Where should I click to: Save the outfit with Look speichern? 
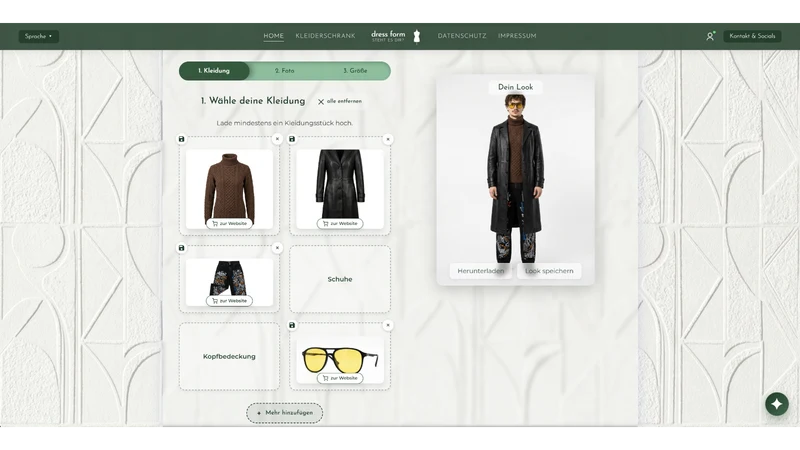pyautogui.click(x=549, y=271)
